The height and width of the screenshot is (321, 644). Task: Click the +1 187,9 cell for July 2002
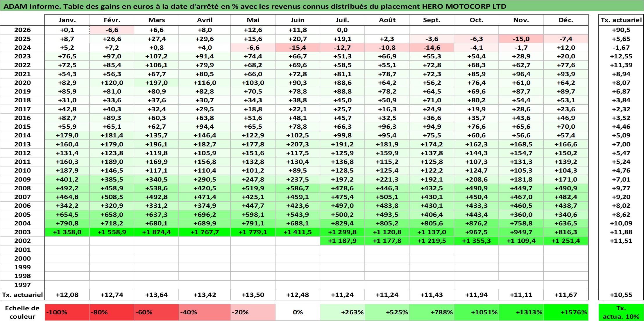(x=342, y=241)
